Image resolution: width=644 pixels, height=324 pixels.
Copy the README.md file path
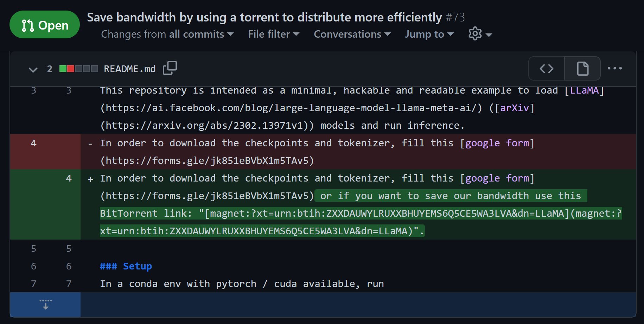point(170,68)
